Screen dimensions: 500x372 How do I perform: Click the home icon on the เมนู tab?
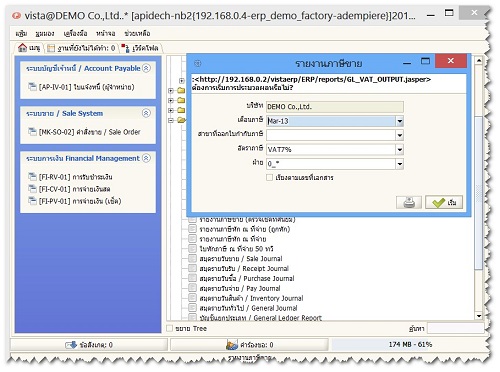click(22, 48)
